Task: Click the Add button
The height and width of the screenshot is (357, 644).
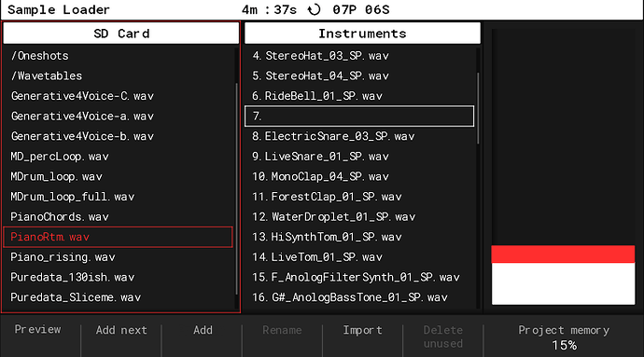Action: [203, 330]
